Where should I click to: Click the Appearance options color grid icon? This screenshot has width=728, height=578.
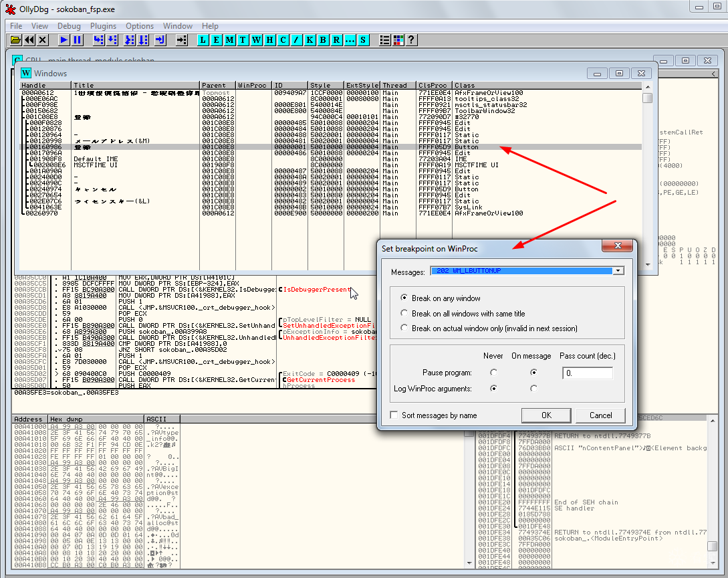(x=398, y=40)
